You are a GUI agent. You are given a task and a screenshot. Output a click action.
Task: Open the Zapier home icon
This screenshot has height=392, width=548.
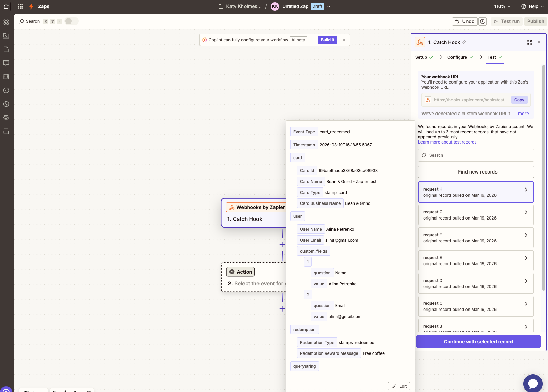point(6,6)
